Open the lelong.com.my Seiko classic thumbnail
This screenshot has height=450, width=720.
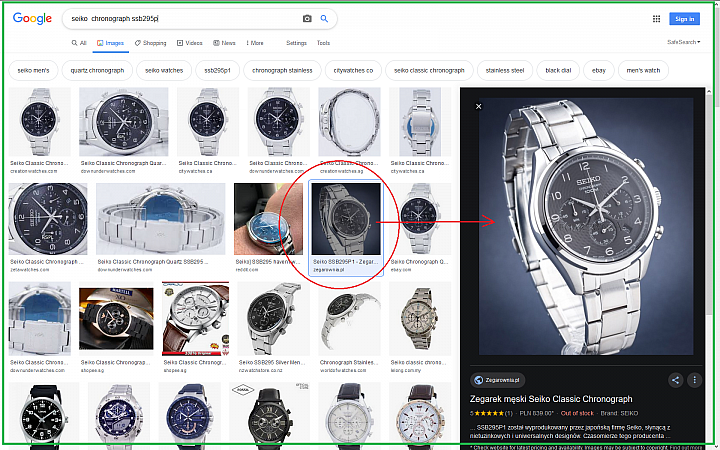[x=420, y=318]
